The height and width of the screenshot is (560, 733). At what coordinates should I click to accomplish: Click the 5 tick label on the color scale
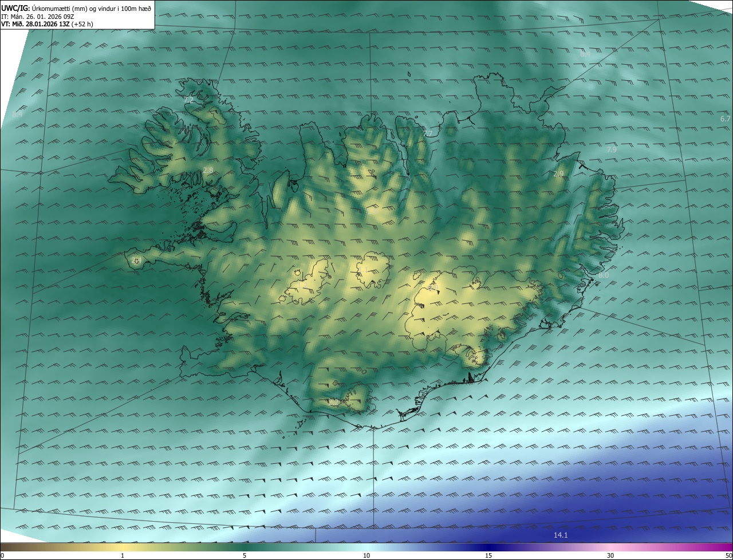(245, 555)
